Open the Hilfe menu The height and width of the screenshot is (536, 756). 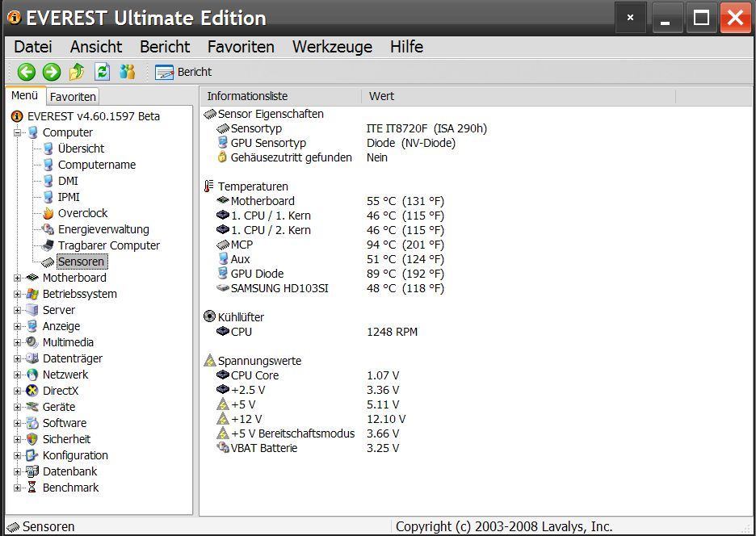(406, 47)
